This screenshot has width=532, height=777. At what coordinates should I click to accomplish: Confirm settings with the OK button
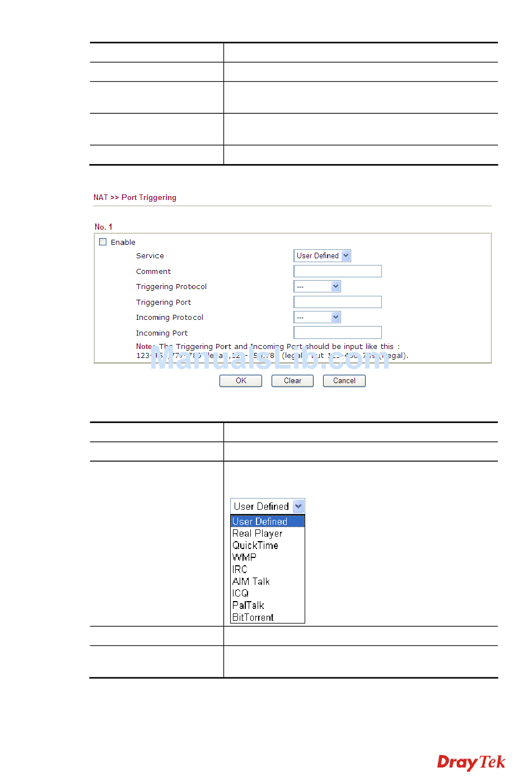(x=241, y=381)
